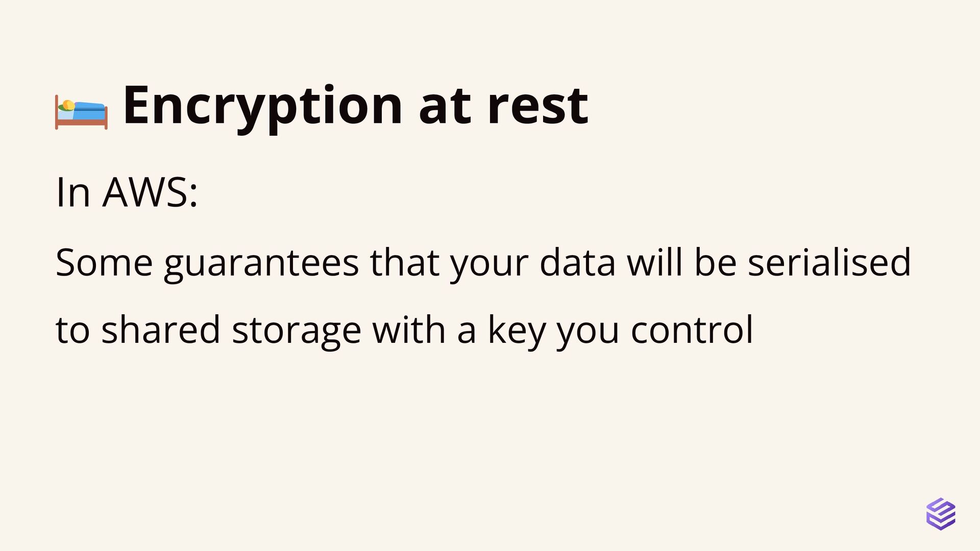Click the 'In AWS:' text line
The height and width of the screenshot is (551, 980).
tap(127, 192)
